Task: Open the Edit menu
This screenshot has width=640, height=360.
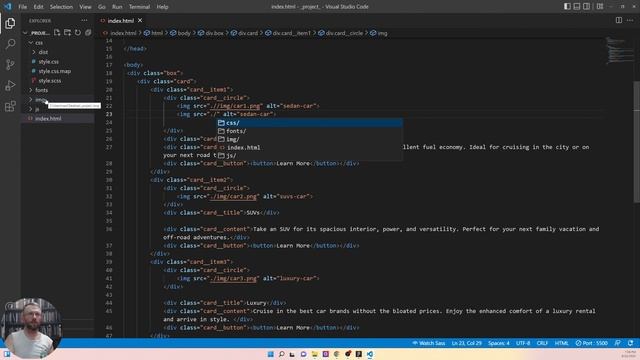Action: 38,7
